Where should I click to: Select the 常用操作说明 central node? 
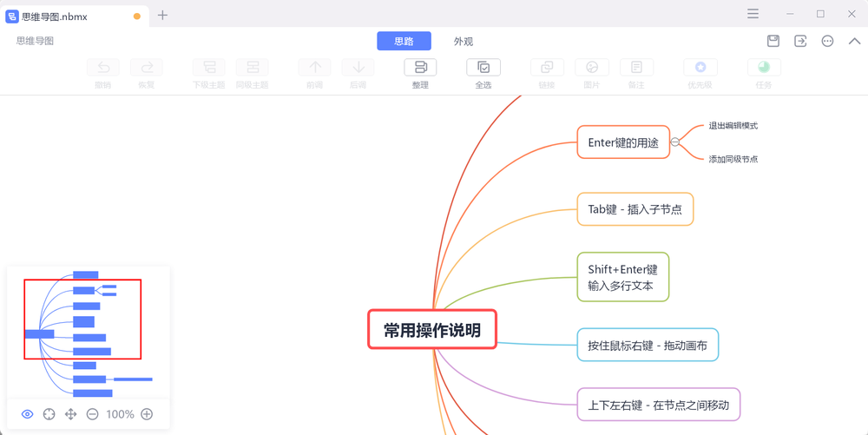pos(432,330)
